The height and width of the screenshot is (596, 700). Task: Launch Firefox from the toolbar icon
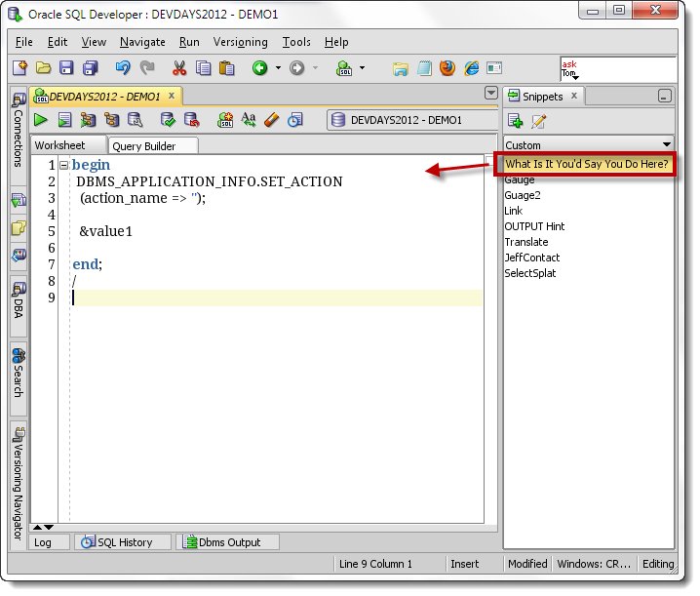(x=447, y=68)
